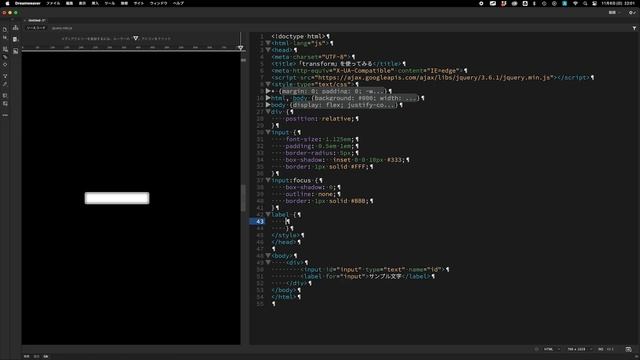Click the eye-shaped inspect icon in left toolbar
640x360 pixels.
(5, 64)
